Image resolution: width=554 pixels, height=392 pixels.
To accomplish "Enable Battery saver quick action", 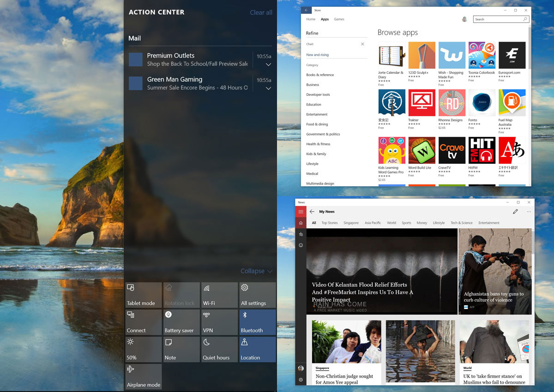I will point(181,322).
